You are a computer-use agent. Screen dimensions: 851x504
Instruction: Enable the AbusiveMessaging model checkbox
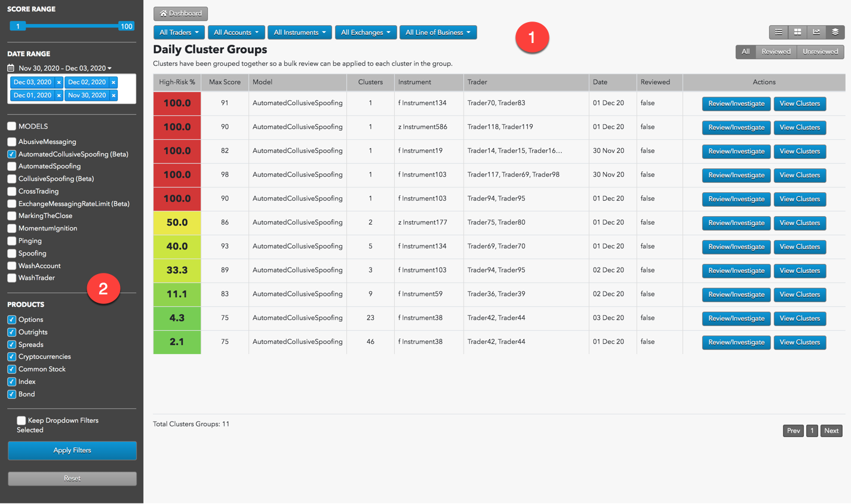[11, 142]
